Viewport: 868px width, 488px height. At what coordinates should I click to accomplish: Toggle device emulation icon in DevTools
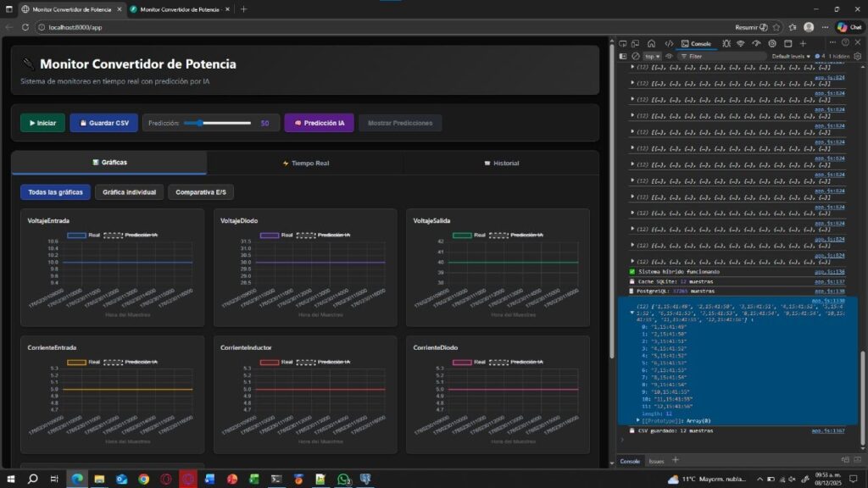click(x=636, y=43)
